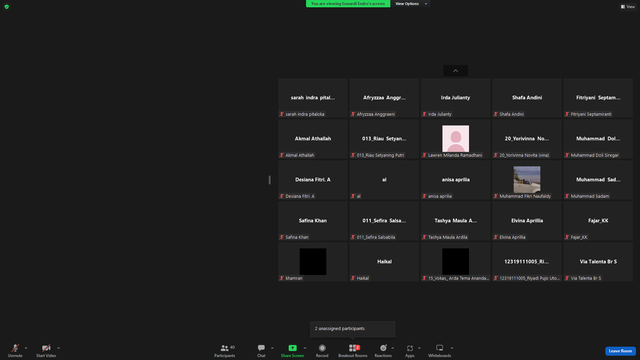Open share screen options arrow
This screenshot has width=640, height=360.
click(305, 348)
